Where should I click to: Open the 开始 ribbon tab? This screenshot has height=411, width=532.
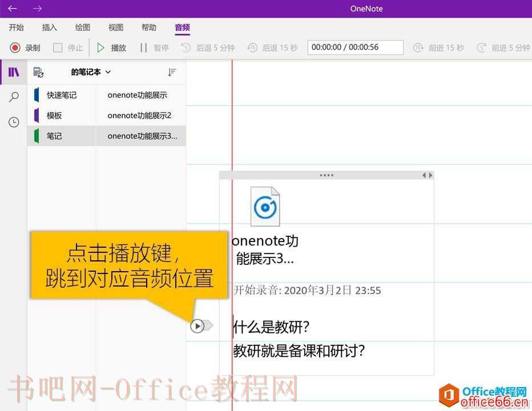click(x=17, y=27)
